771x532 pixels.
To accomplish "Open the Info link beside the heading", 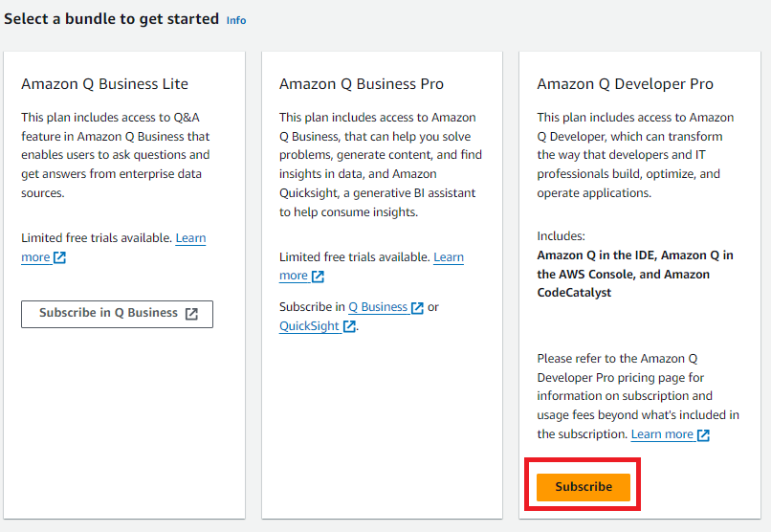I will 236,20.
